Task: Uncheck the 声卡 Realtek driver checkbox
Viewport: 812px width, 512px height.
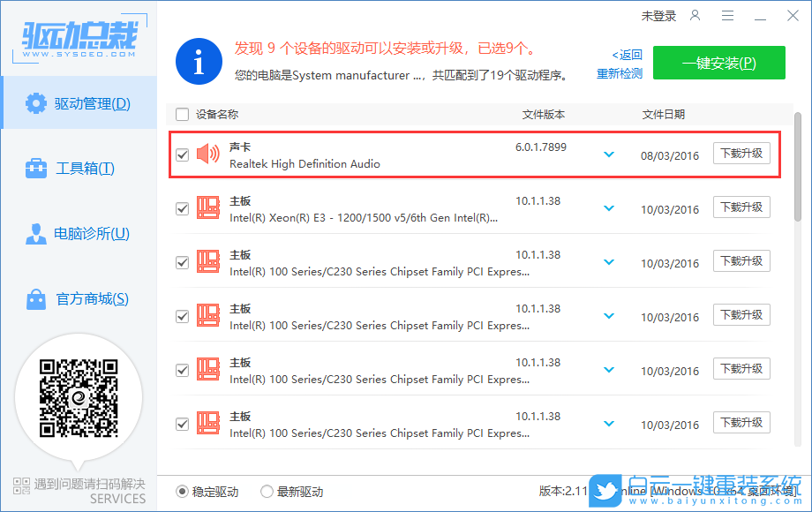Action: pyautogui.click(x=182, y=154)
